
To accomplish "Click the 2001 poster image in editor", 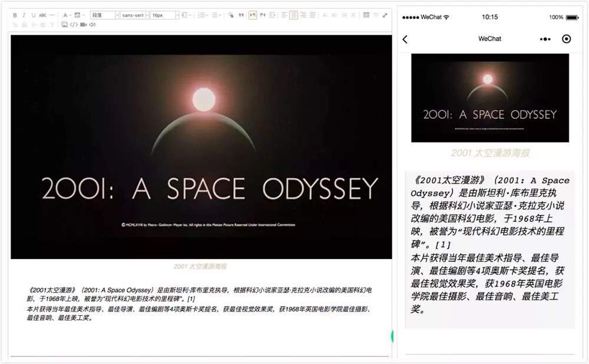I will [201, 147].
